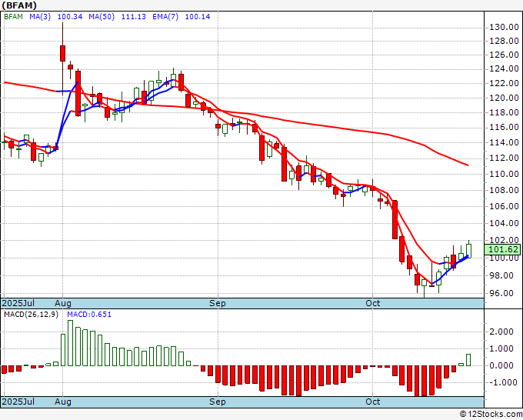Click the Oct label on MACD axis
The image size is (523, 420).
(x=372, y=402)
